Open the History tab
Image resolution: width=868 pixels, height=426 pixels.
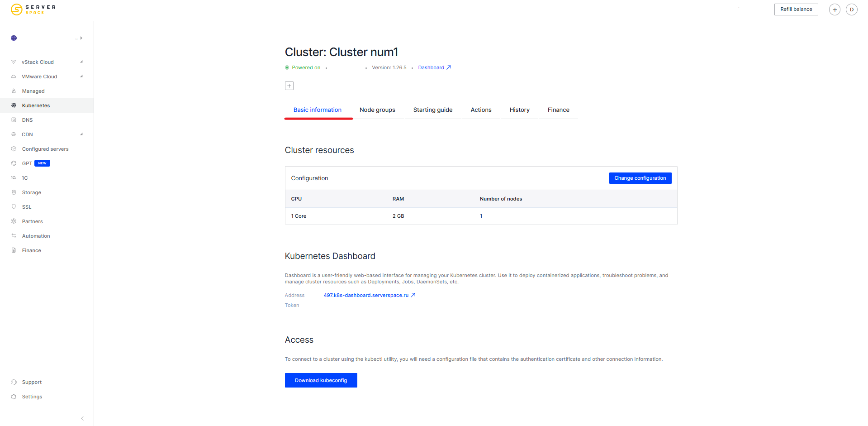click(x=519, y=110)
